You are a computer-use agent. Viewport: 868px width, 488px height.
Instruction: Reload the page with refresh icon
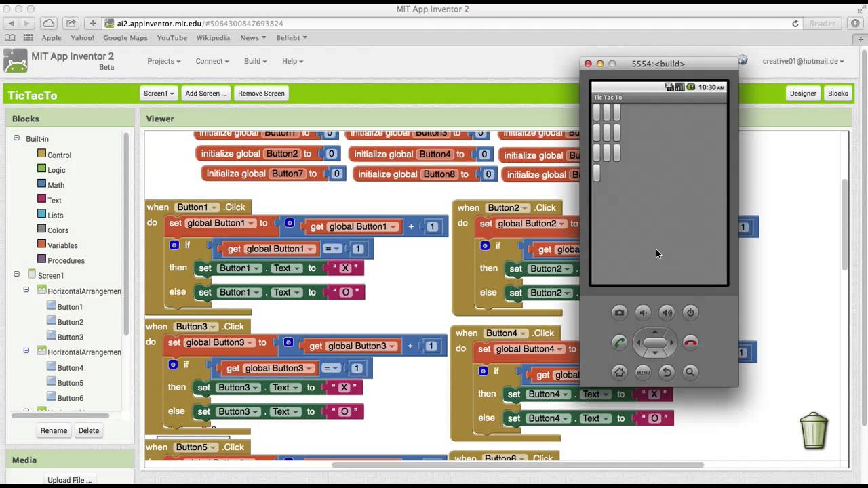click(795, 23)
